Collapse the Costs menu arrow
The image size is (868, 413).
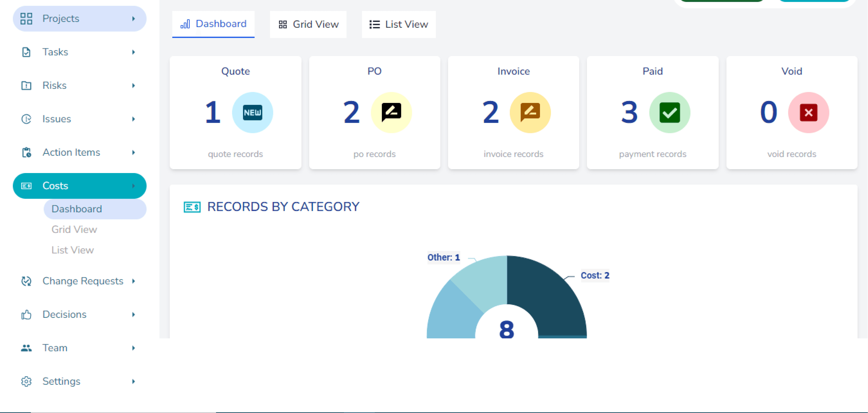point(134,186)
